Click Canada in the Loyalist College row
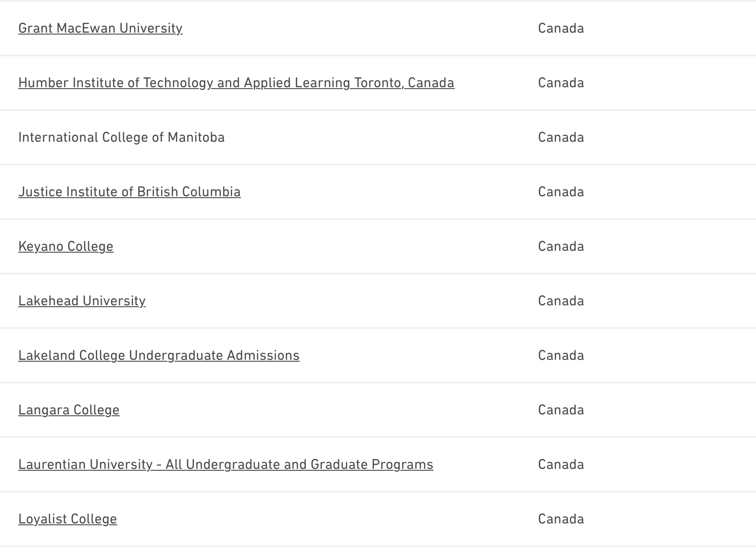The width and height of the screenshot is (756, 548). pyautogui.click(x=561, y=519)
